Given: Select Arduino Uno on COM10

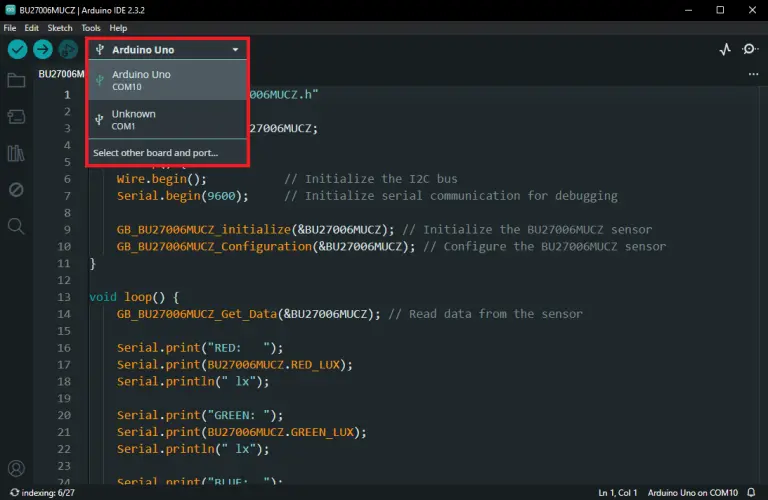Looking at the screenshot, I should point(168,80).
